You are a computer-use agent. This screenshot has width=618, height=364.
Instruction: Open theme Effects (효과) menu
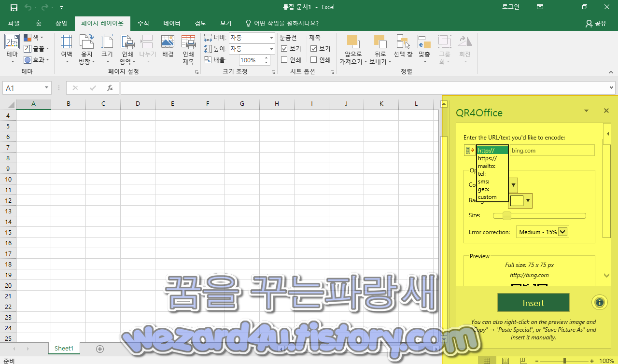coord(36,59)
